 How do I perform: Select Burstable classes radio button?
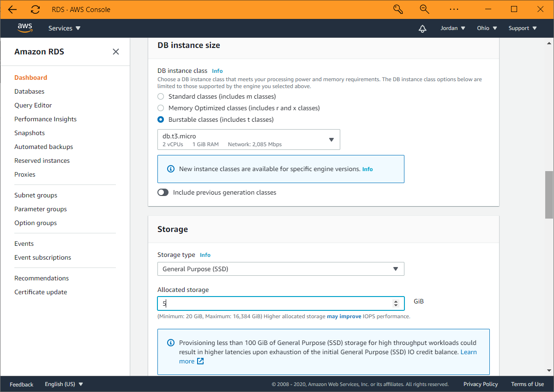click(x=161, y=119)
